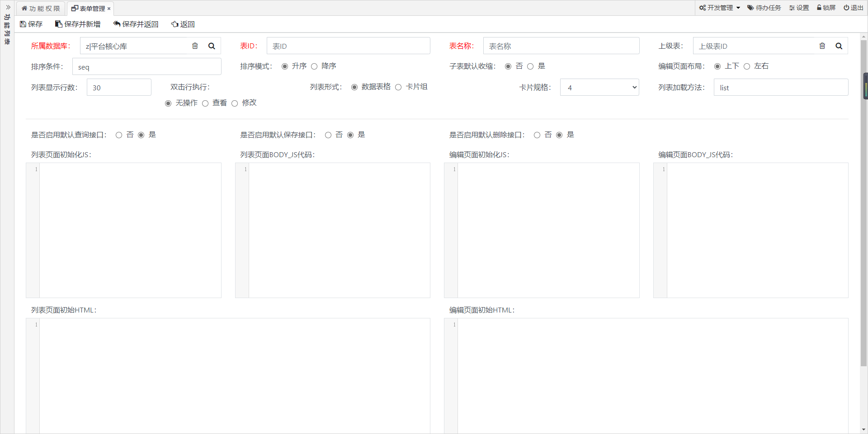Image resolution: width=868 pixels, height=434 pixels.
Task: Click into 编辑页面BODY_JS代码 editor
Action: point(751,230)
